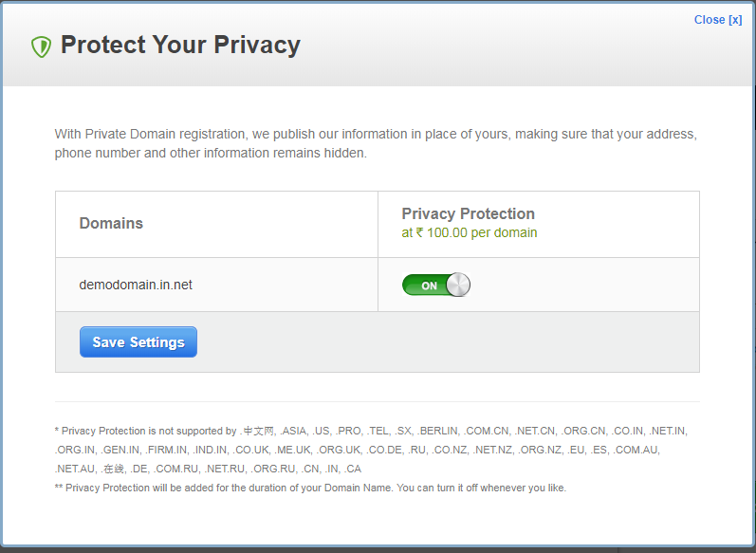The width and height of the screenshot is (756, 553).
Task: Click the Domains column header
Action: tap(111, 223)
